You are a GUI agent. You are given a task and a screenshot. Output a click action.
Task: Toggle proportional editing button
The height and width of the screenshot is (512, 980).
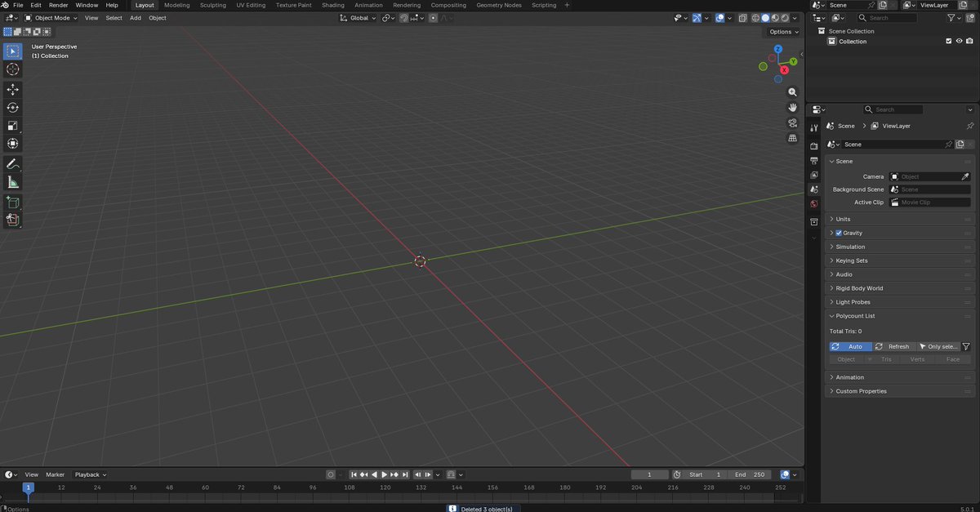(434, 18)
